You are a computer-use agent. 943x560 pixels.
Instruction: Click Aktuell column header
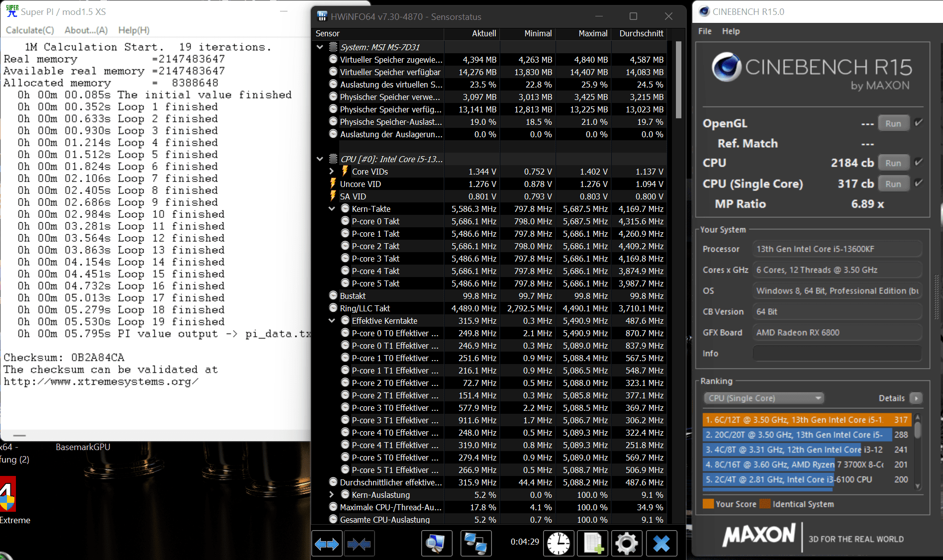click(471, 33)
